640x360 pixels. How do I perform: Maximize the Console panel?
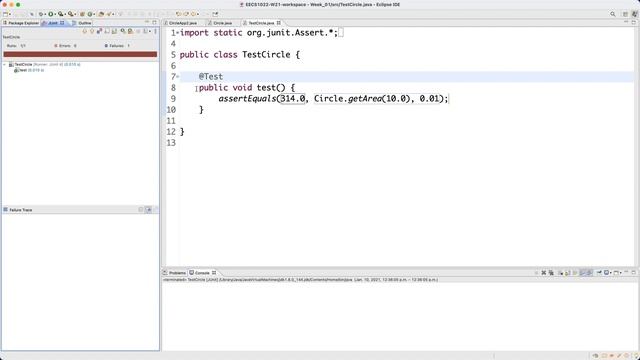coord(634,272)
